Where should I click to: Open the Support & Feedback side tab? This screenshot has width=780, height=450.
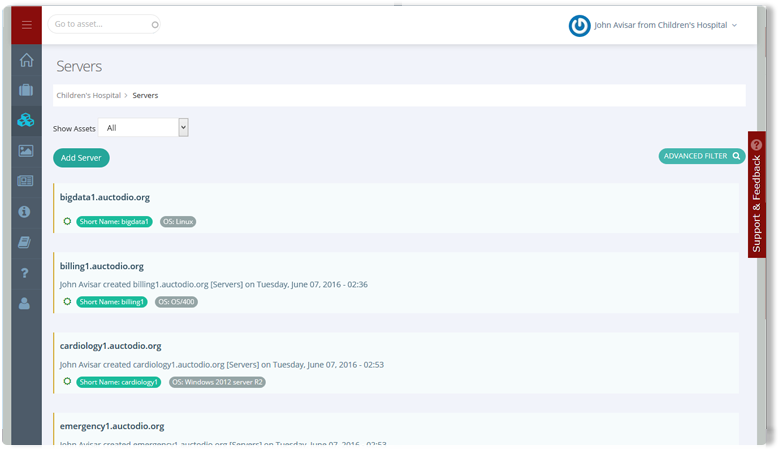pyautogui.click(x=757, y=195)
